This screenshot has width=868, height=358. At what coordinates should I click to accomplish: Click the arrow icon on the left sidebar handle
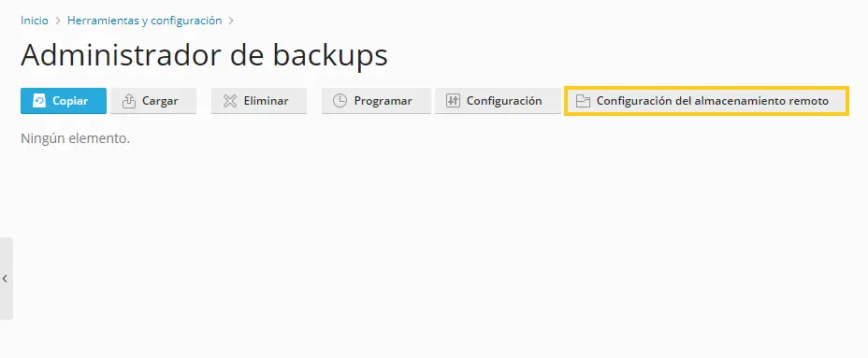5,279
